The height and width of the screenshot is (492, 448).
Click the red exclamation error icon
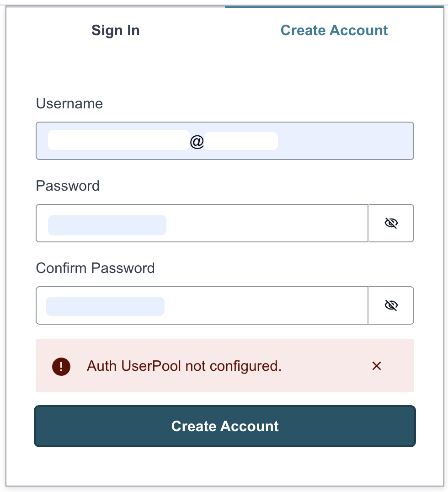(61, 366)
